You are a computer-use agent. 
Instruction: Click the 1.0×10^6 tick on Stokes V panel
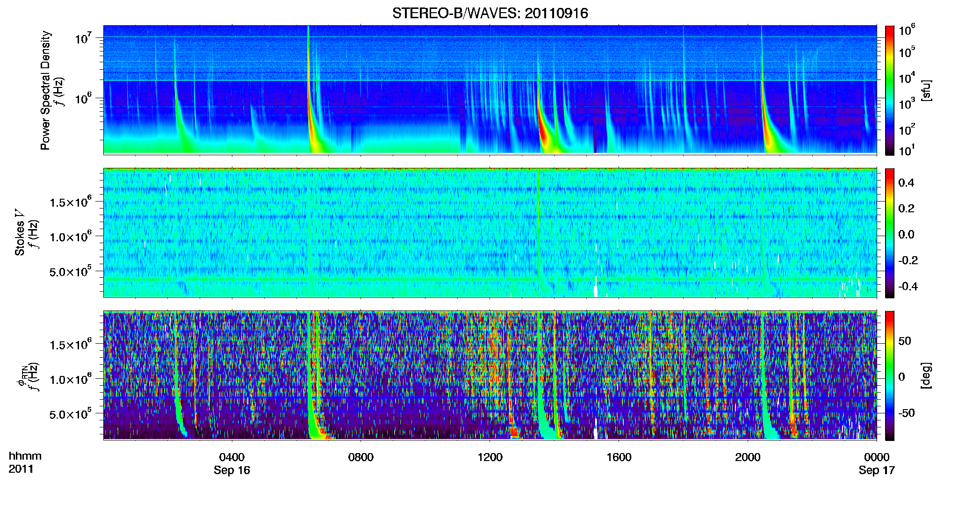pyautogui.click(x=71, y=237)
